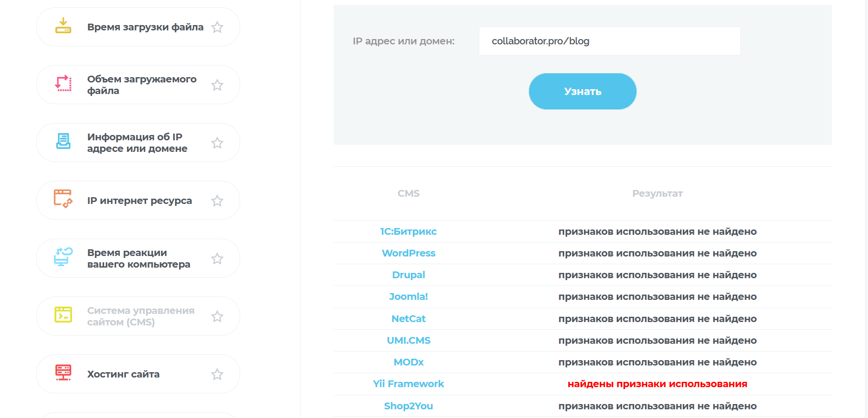Toggle the star next to 'Хостинг сайта'
Image resolution: width=868 pixels, height=418 pixels.
pos(217,375)
